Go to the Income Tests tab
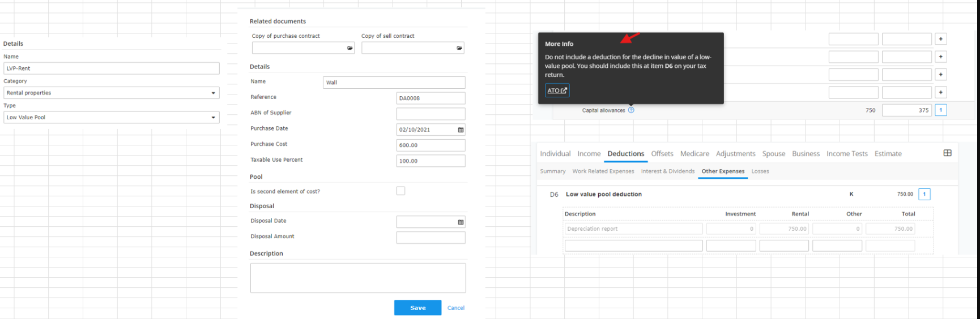The image size is (980, 319). [847, 154]
